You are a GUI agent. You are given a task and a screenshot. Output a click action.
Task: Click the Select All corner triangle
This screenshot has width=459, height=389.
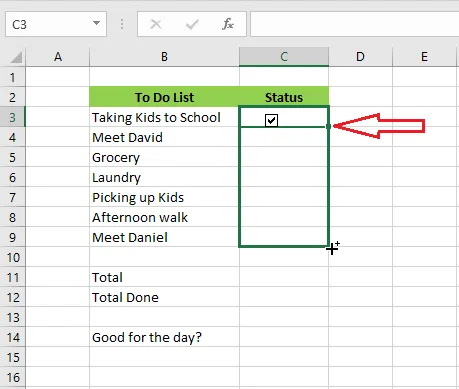(16, 57)
